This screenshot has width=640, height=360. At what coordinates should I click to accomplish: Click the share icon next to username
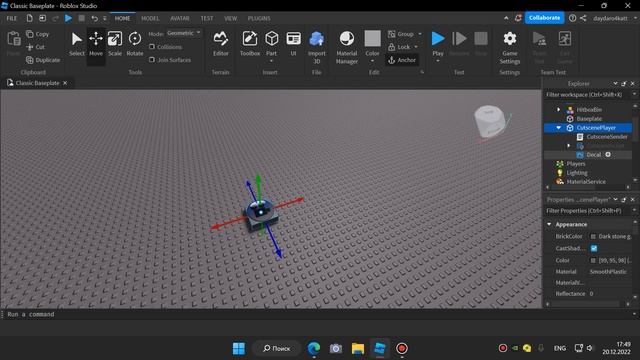point(583,18)
